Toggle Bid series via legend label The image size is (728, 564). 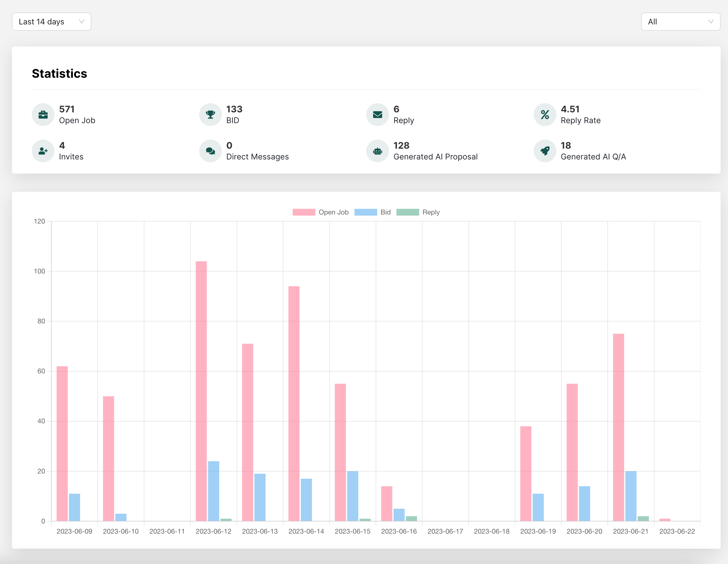tap(385, 212)
